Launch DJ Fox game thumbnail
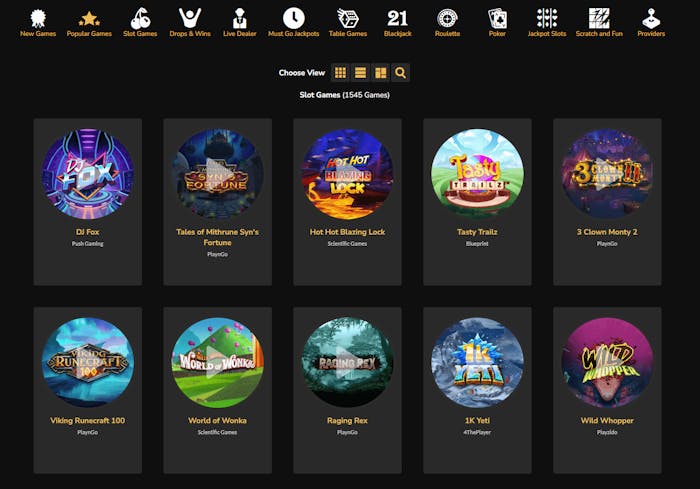 [x=88, y=174]
